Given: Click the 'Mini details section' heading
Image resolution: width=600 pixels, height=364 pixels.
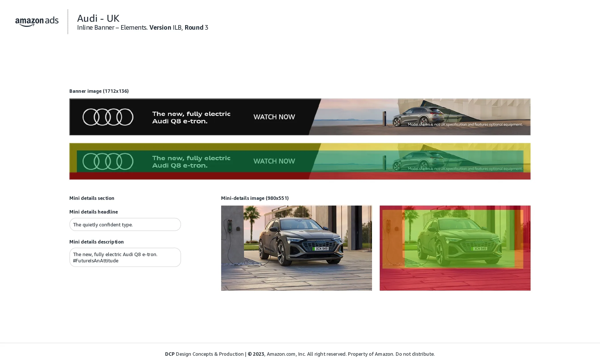Looking at the screenshot, I should point(92,198).
